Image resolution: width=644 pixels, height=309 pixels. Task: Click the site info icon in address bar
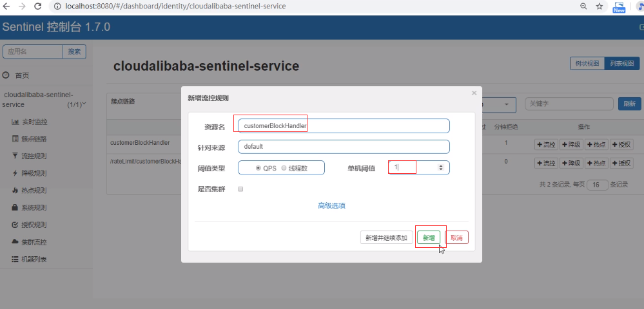(x=57, y=6)
